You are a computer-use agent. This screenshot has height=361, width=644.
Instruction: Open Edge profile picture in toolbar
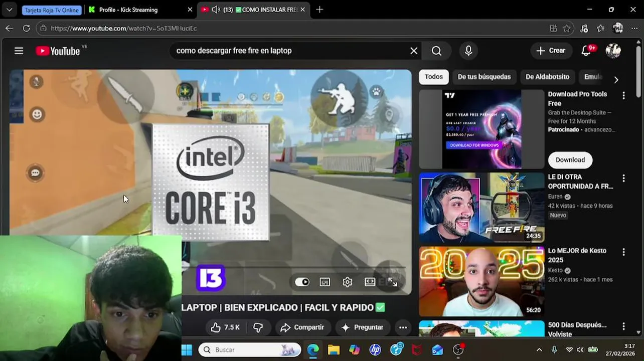(618, 28)
